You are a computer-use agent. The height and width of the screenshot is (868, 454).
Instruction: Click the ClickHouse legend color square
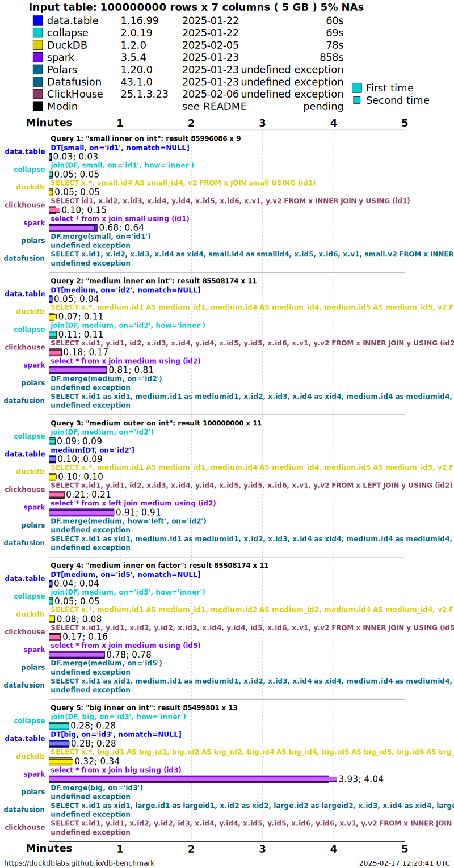pyautogui.click(x=38, y=94)
